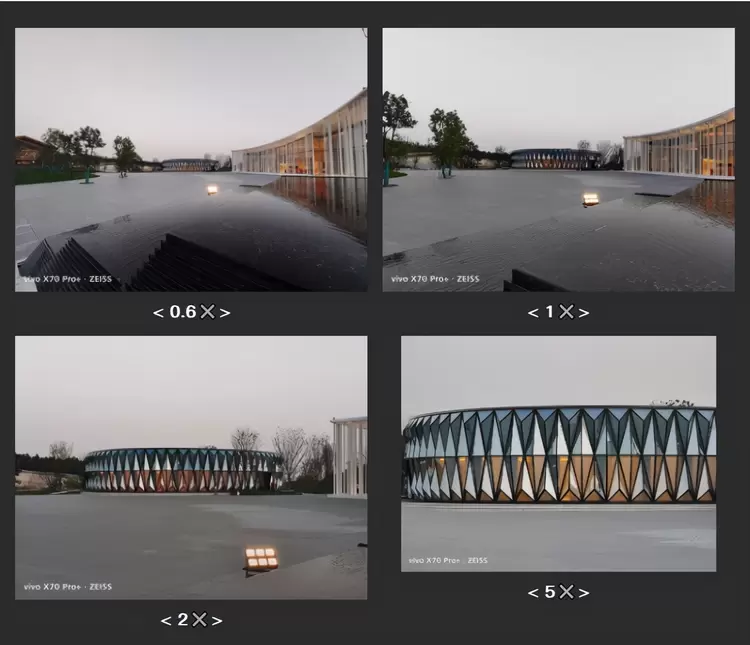Select the 2X zoom label
Screen dimensions: 750x645
[191, 621]
